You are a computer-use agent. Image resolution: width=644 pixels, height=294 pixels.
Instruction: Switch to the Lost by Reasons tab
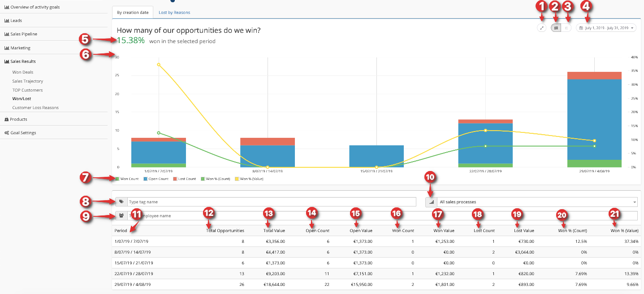[x=174, y=13]
